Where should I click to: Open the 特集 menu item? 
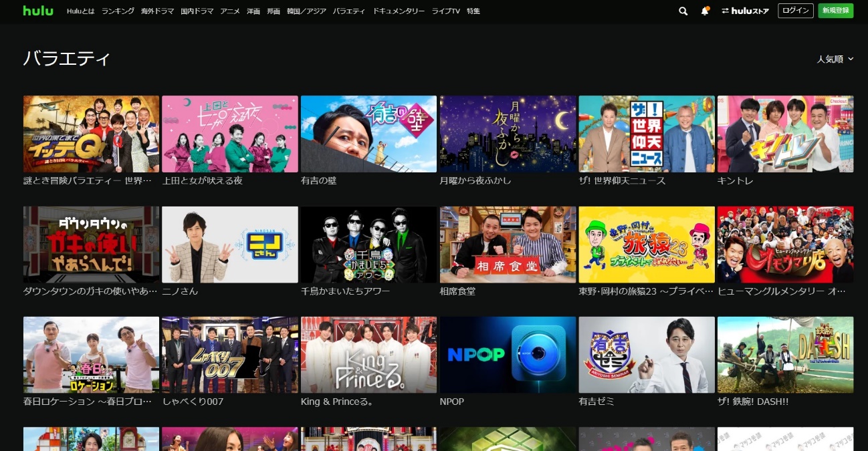[473, 11]
